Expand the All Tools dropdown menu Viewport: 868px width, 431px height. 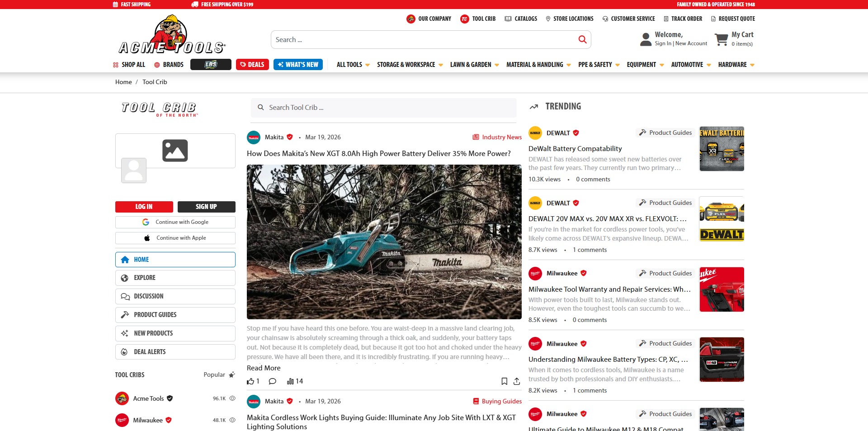point(353,65)
